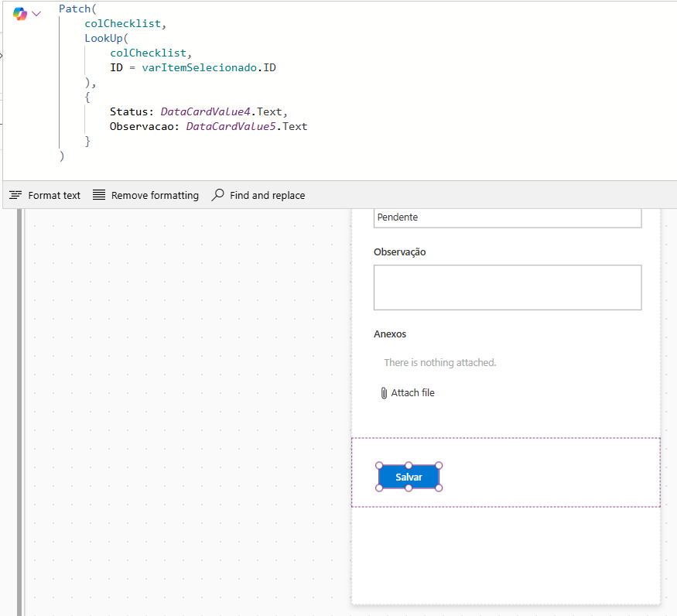The width and height of the screenshot is (677, 616).
Task: Click top-right resize handle of Salvar button
Action: pos(439,465)
